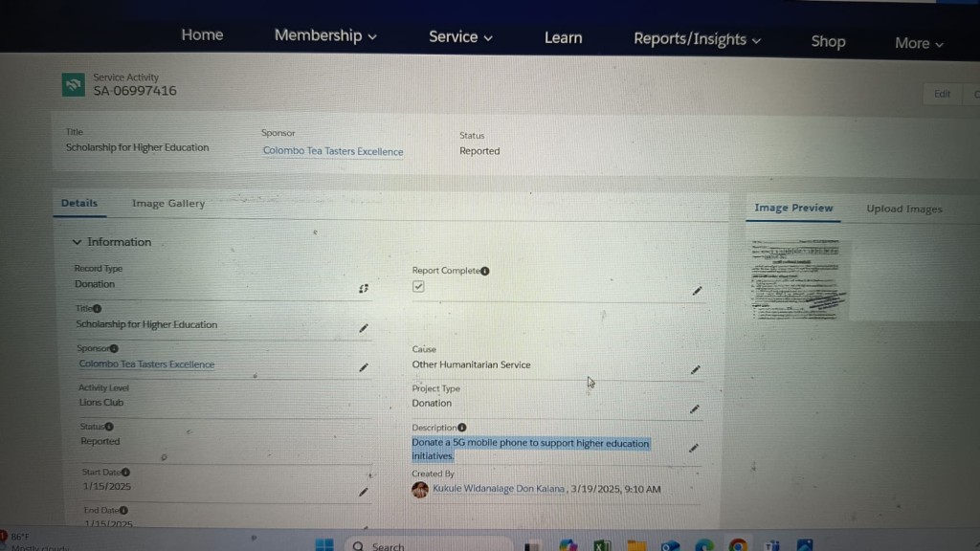Open the Learn page
980x551 pixels.
tap(563, 38)
